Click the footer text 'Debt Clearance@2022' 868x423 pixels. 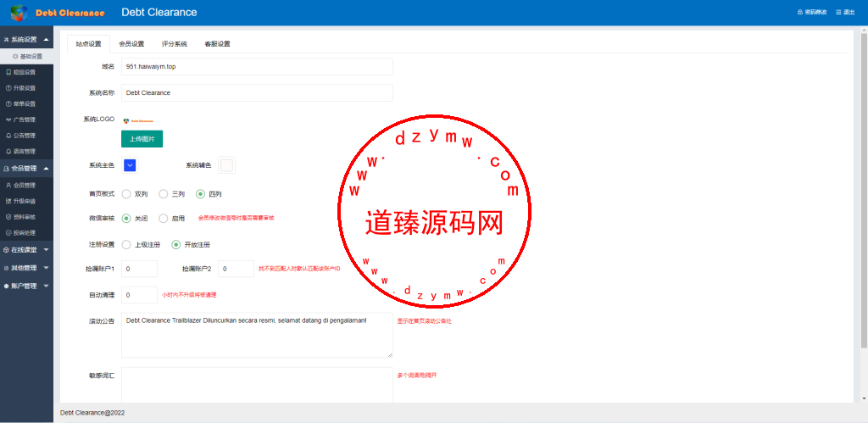pos(92,413)
